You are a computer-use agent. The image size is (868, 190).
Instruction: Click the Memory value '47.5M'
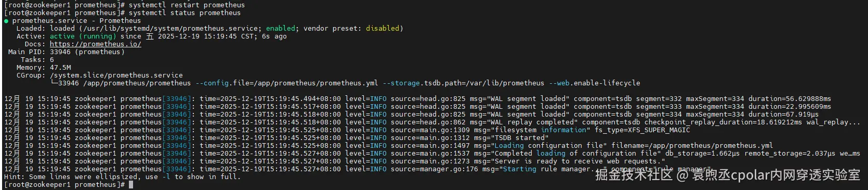(x=60, y=68)
